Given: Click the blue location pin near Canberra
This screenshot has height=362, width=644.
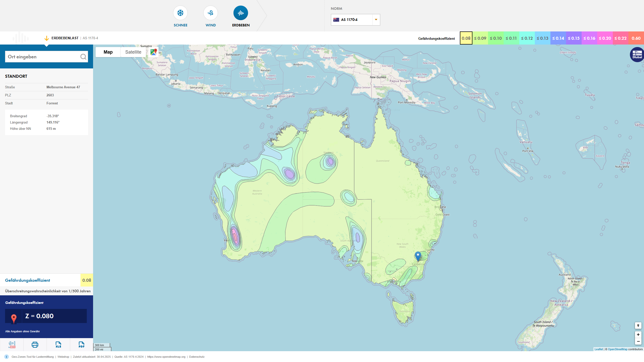Looking at the screenshot, I should click(418, 256).
